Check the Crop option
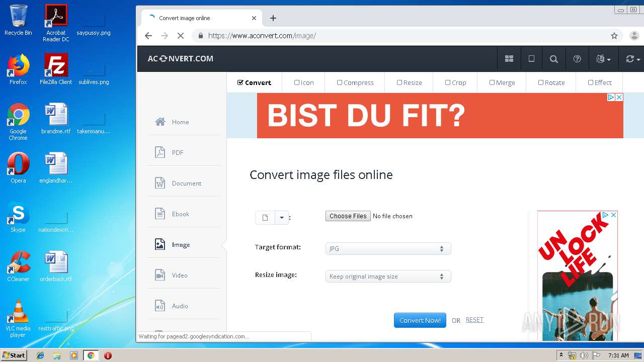Image resolution: width=644 pixels, height=362 pixels. [455, 82]
